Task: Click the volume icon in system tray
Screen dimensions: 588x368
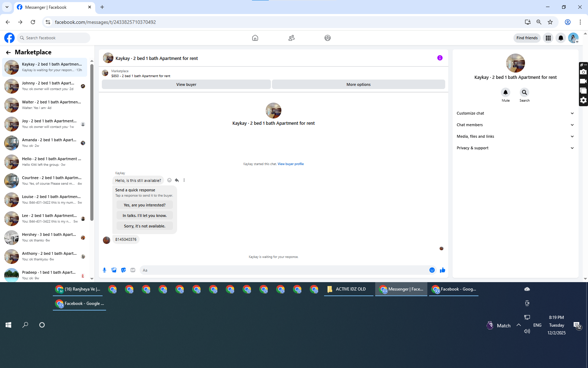Action: [527, 331]
